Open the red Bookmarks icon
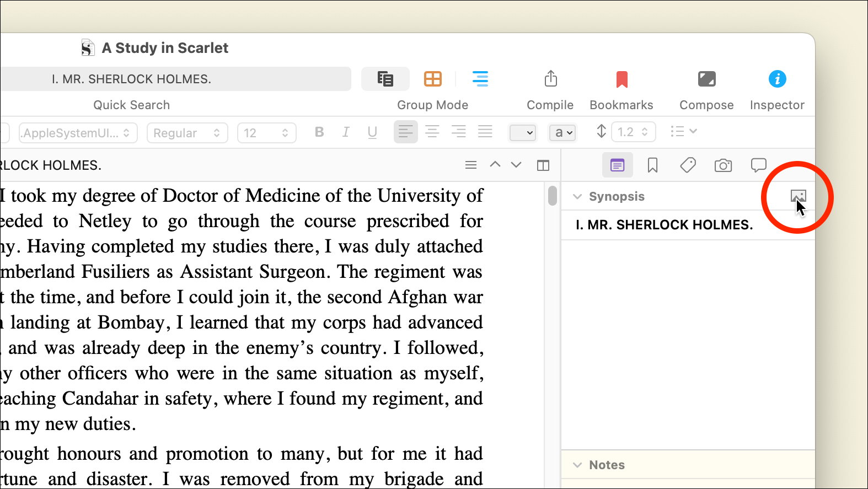Viewport: 868px width, 489px height. [x=621, y=79]
